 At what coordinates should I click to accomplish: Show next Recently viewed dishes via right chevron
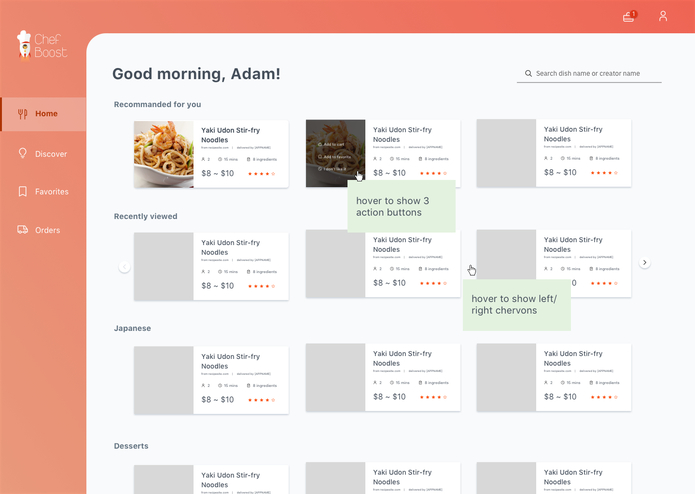click(x=644, y=263)
